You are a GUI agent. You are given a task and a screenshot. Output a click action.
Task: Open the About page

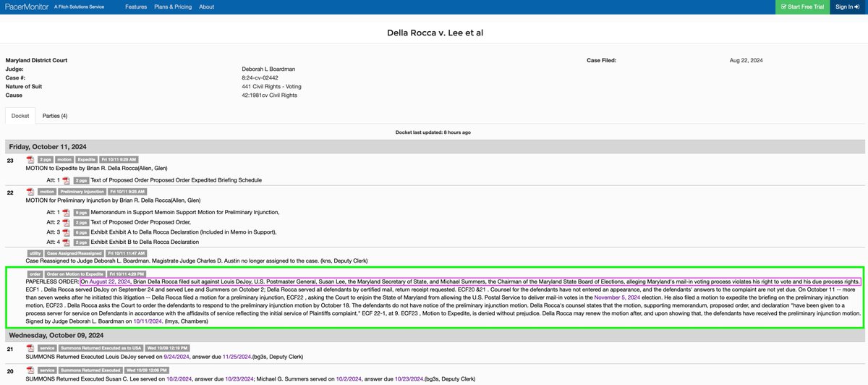pyautogui.click(x=206, y=7)
